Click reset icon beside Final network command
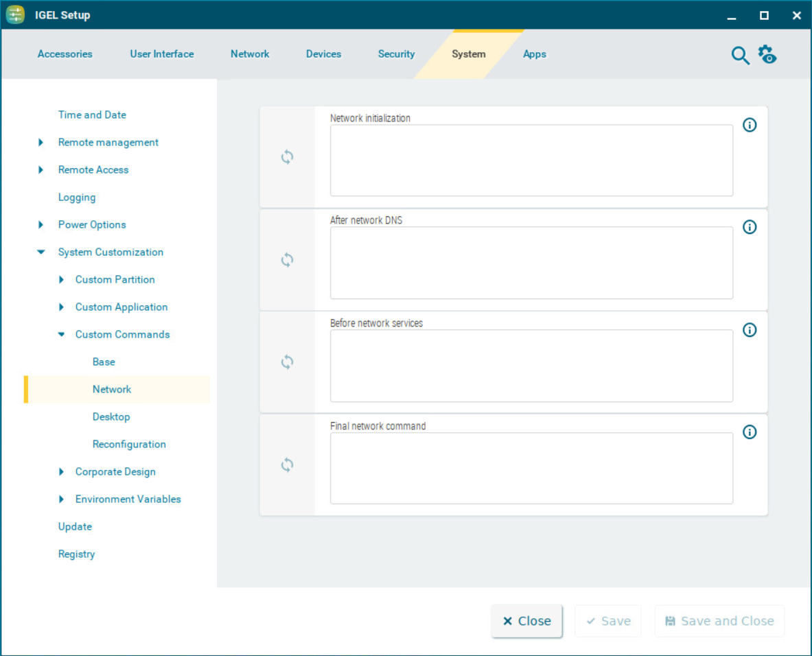The width and height of the screenshot is (812, 656). click(x=287, y=465)
